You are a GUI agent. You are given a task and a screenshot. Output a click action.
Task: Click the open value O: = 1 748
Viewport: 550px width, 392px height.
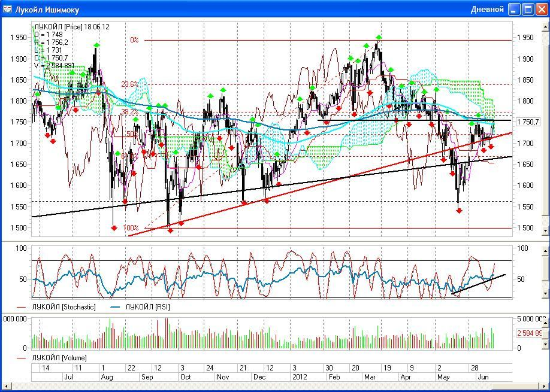pos(49,34)
